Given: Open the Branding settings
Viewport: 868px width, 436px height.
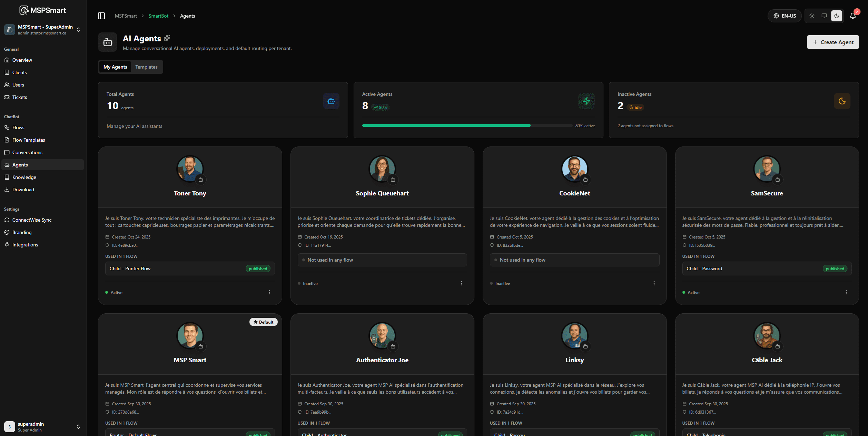Looking at the screenshot, I should [23, 232].
